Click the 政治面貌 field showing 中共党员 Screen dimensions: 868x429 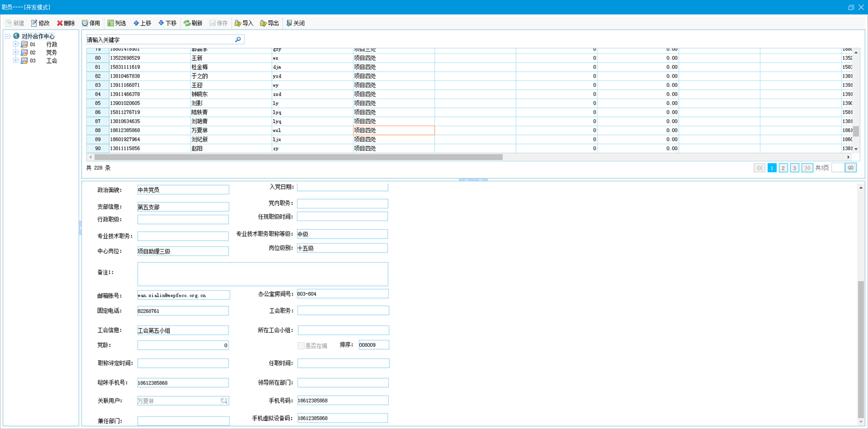pyautogui.click(x=183, y=189)
